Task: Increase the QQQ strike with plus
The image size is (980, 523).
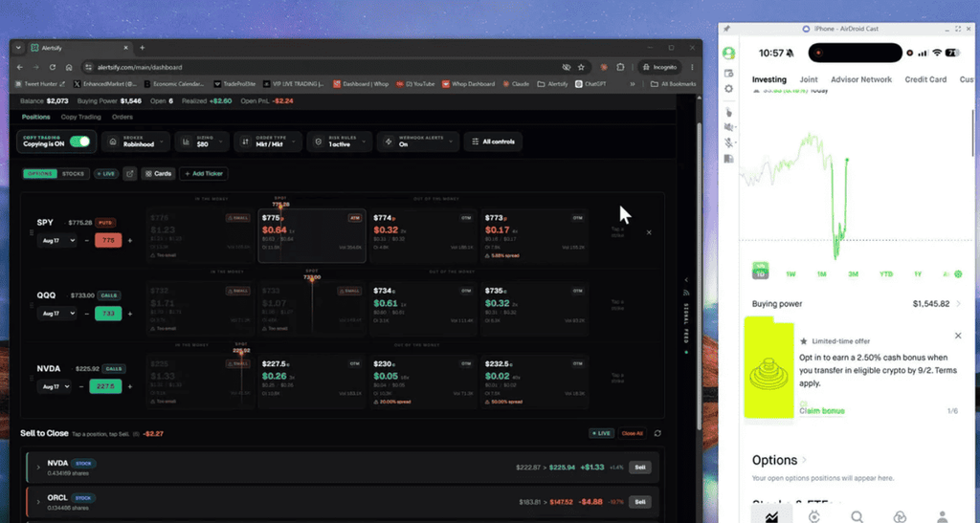Action: point(130,314)
